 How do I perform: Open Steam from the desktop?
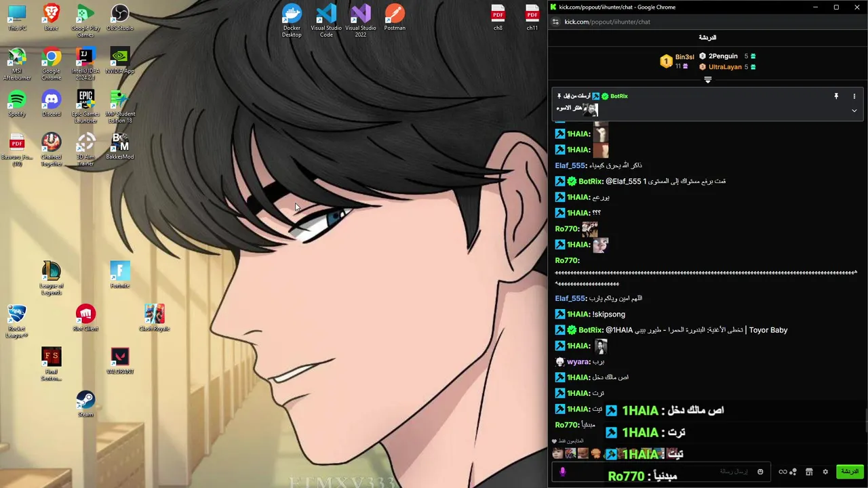[x=85, y=403]
